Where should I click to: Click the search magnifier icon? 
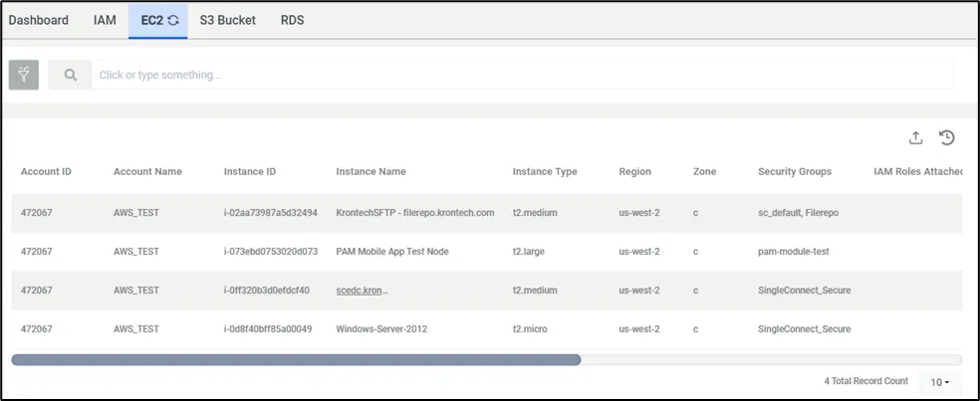71,75
